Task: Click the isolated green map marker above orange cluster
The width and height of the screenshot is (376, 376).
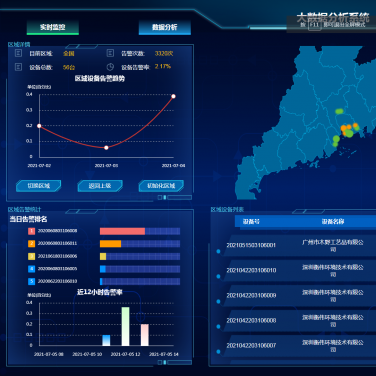Action: pos(339,111)
